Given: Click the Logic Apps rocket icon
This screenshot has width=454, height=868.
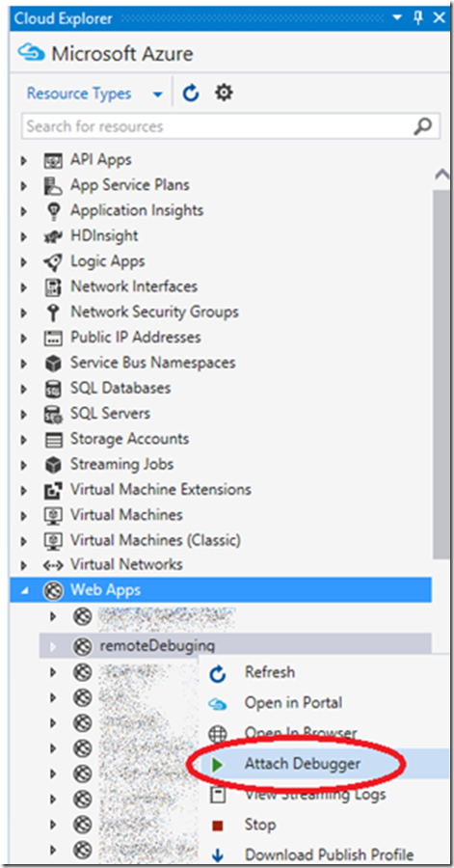Looking at the screenshot, I should click(53, 261).
